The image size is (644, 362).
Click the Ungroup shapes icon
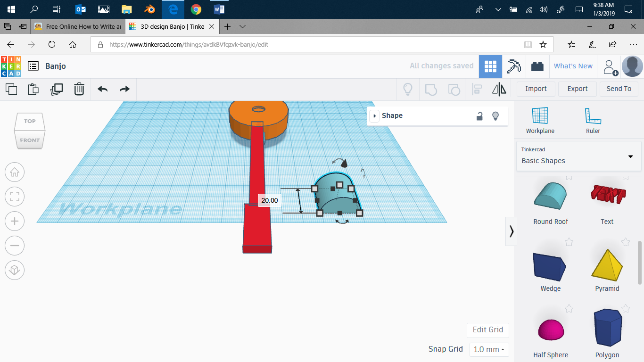click(454, 89)
